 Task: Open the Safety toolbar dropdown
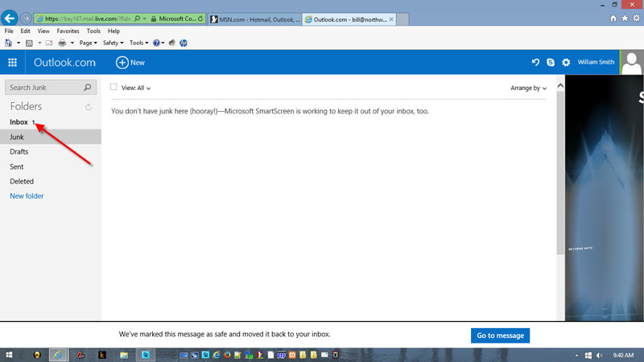pyautogui.click(x=113, y=43)
